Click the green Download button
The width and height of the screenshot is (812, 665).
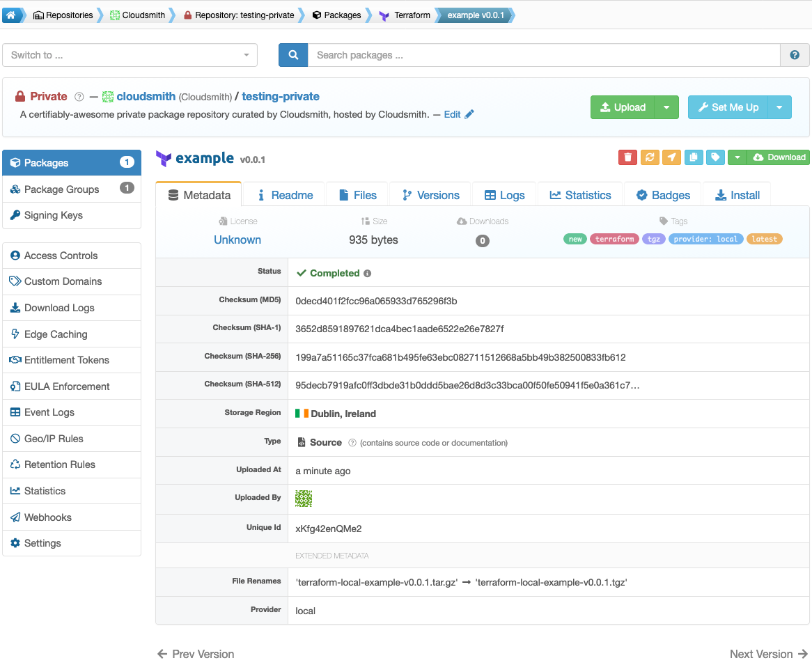tap(779, 157)
